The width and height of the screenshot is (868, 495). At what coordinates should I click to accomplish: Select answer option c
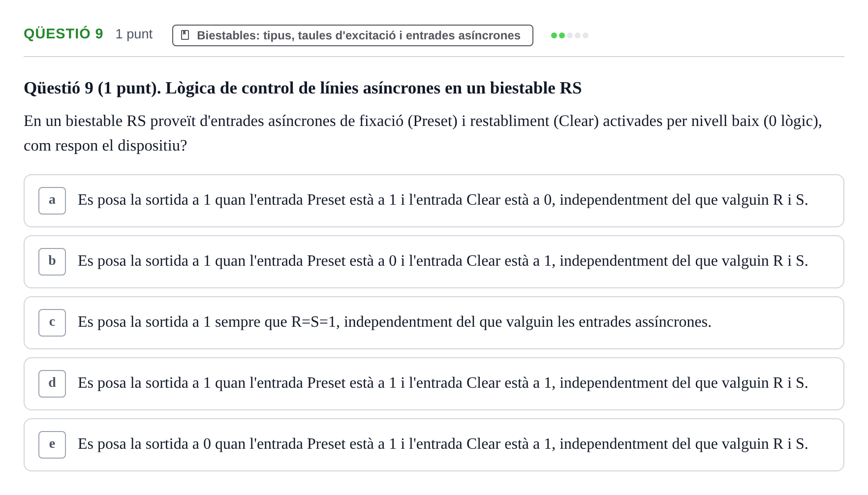point(434,323)
